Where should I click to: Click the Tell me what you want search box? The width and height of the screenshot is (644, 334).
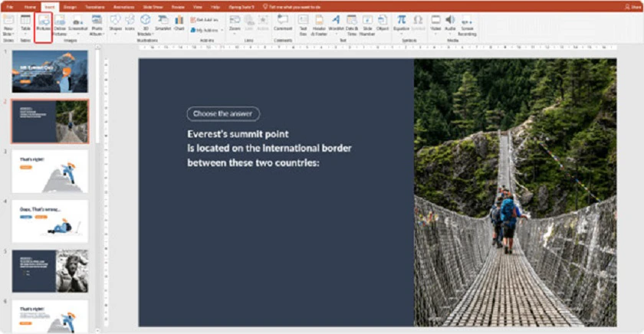tap(292, 7)
